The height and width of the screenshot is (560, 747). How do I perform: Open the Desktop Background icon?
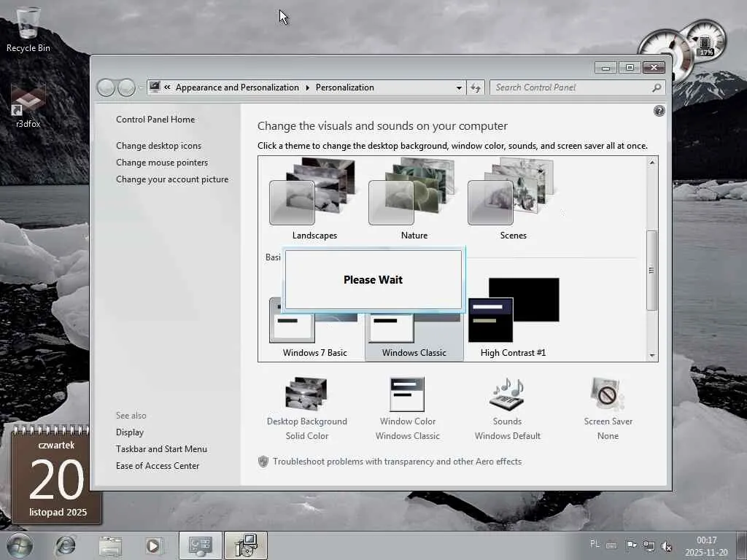pyautogui.click(x=306, y=394)
